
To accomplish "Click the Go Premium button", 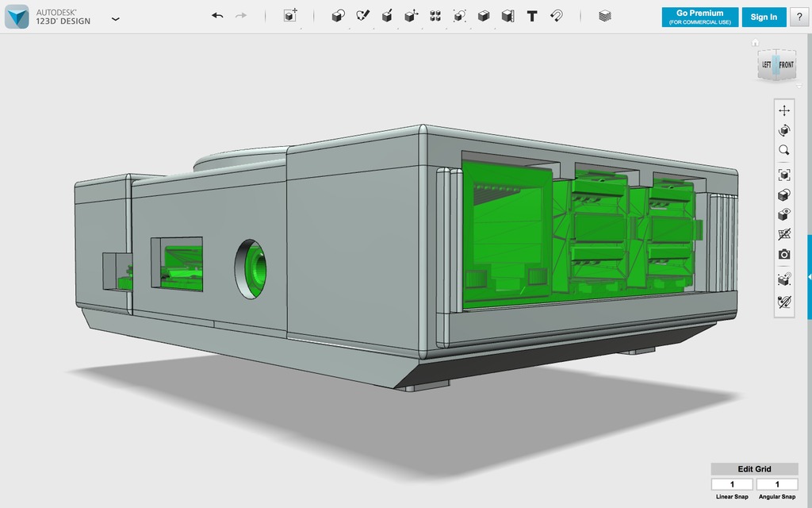I will (x=699, y=17).
